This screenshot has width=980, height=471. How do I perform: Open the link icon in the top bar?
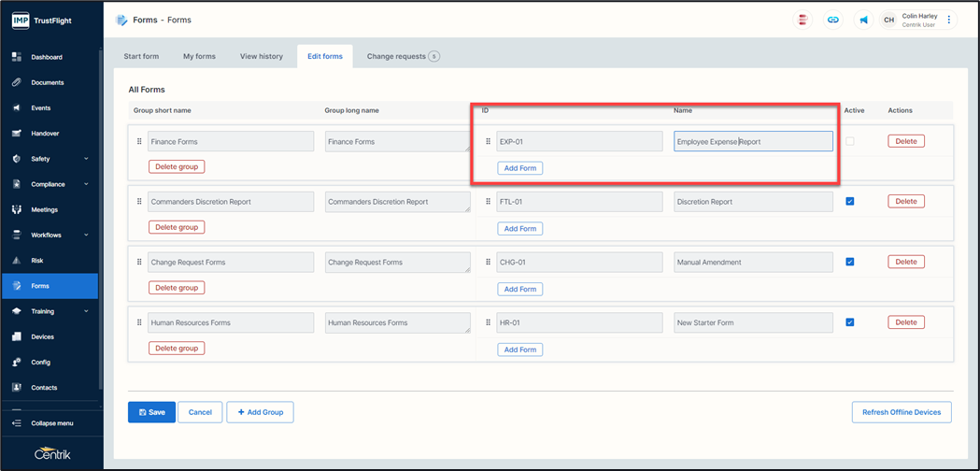pos(833,20)
